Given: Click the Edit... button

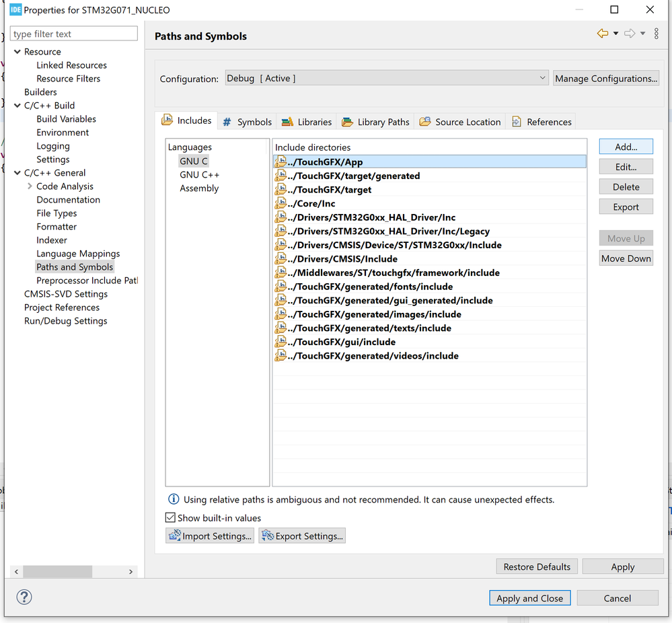Looking at the screenshot, I should coord(626,167).
